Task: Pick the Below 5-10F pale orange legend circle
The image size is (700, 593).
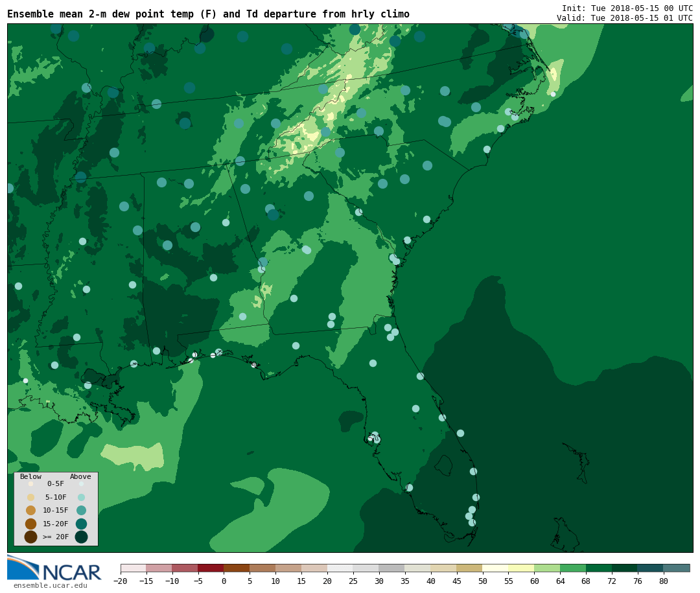Action: [x=30, y=497]
